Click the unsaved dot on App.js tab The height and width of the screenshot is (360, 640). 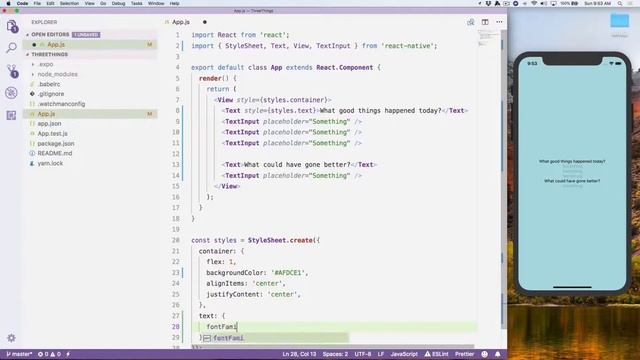[204, 22]
